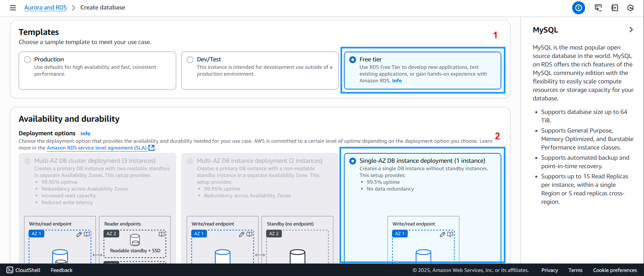
Task: Collapse the MySQL help panel chevron
Action: (x=631, y=29)
